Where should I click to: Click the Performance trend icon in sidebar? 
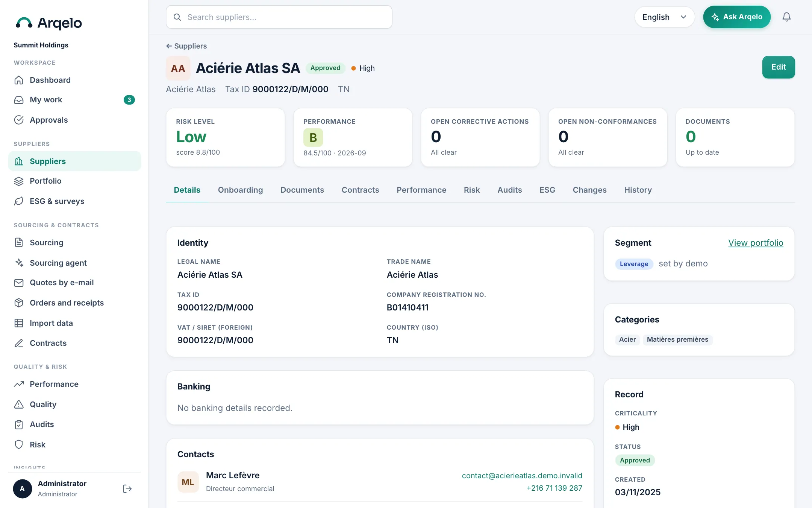[x=19, y=384]
